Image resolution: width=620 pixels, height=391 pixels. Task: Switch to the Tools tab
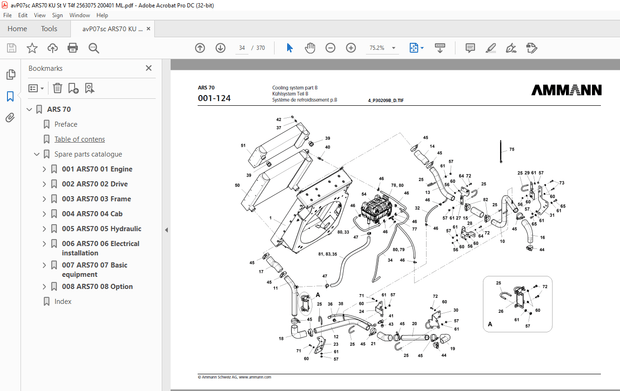tap(49, 29)
